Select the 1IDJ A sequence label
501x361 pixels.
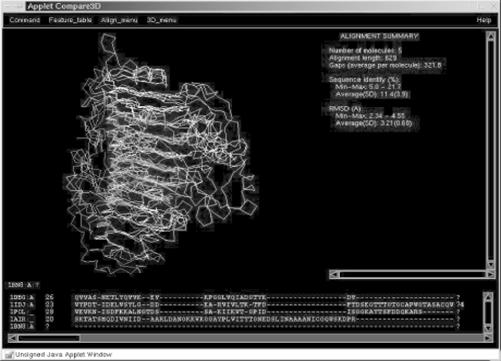pos(22,304)
